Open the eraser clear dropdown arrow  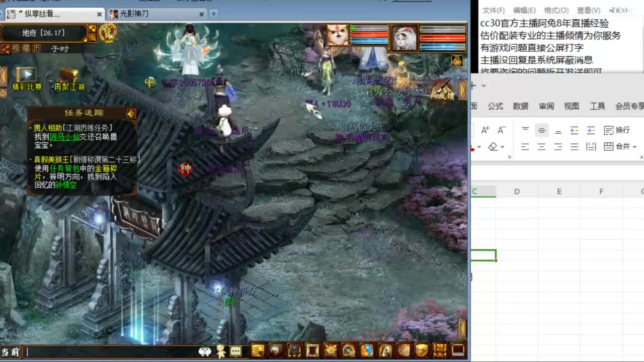tap(502, 147)
